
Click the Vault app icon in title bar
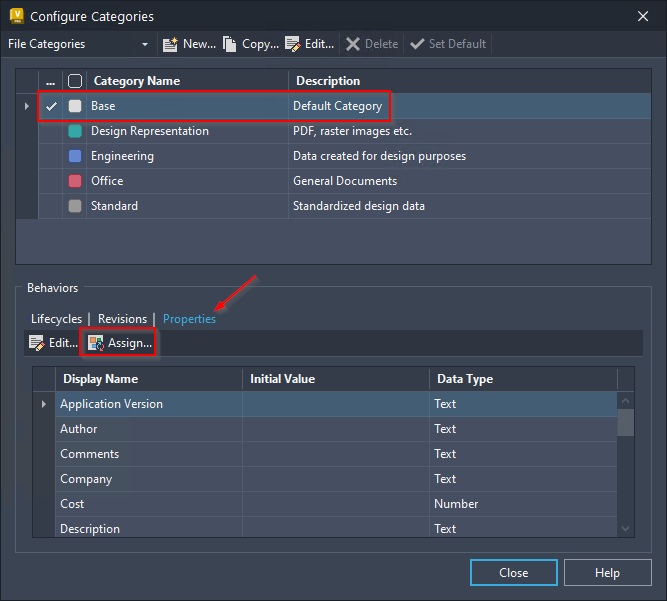point(17,16)
